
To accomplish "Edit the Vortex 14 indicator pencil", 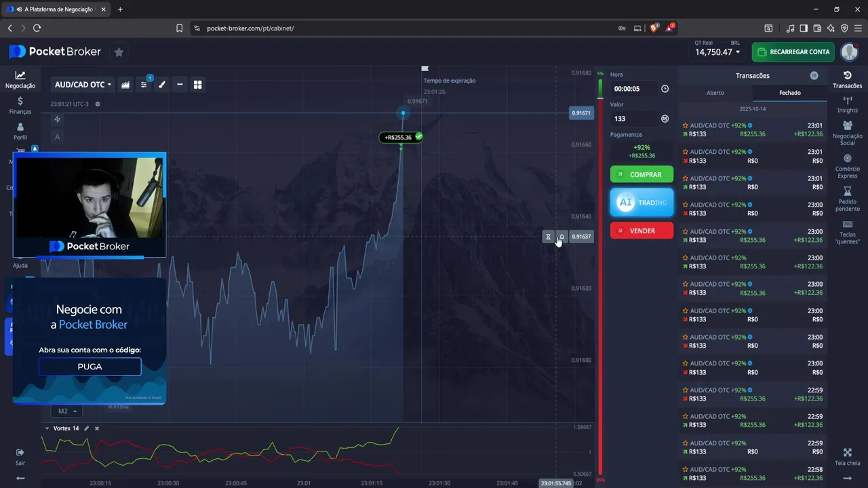I will [86, 428].
